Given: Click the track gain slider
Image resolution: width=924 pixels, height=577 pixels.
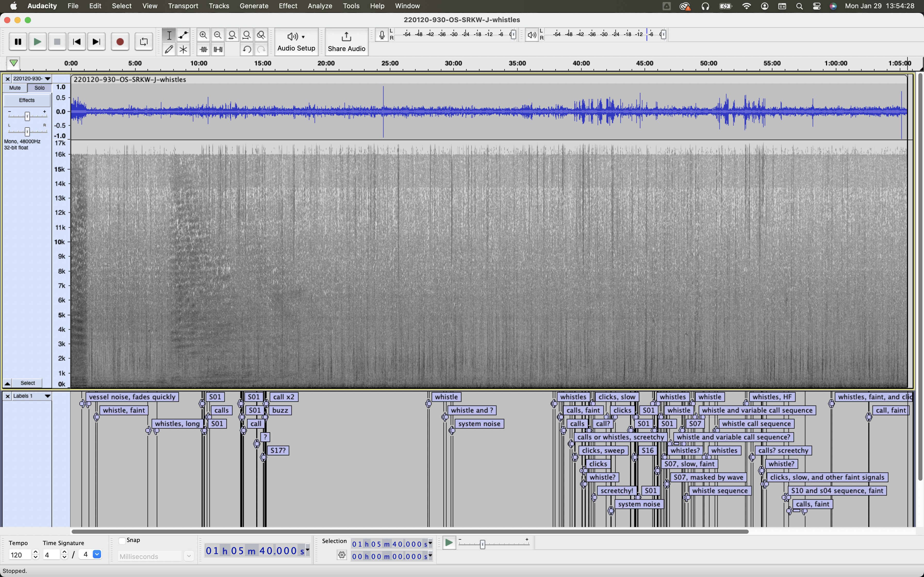Looking at the screenshot, I should (27, 116).
